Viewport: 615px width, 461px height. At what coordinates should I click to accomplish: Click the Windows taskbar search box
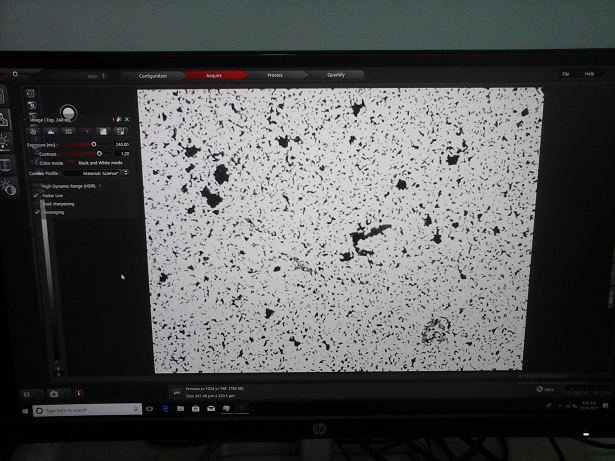pyautogui.click(x=73, y=410)
